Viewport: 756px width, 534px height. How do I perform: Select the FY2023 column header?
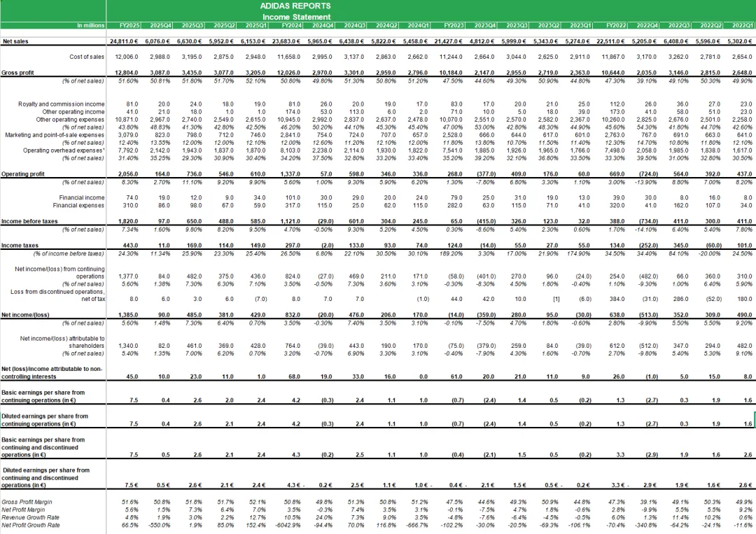(454, 25)
